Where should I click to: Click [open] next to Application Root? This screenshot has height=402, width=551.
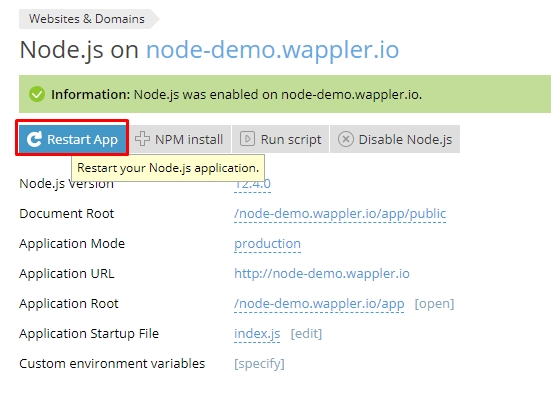[434, 304]
